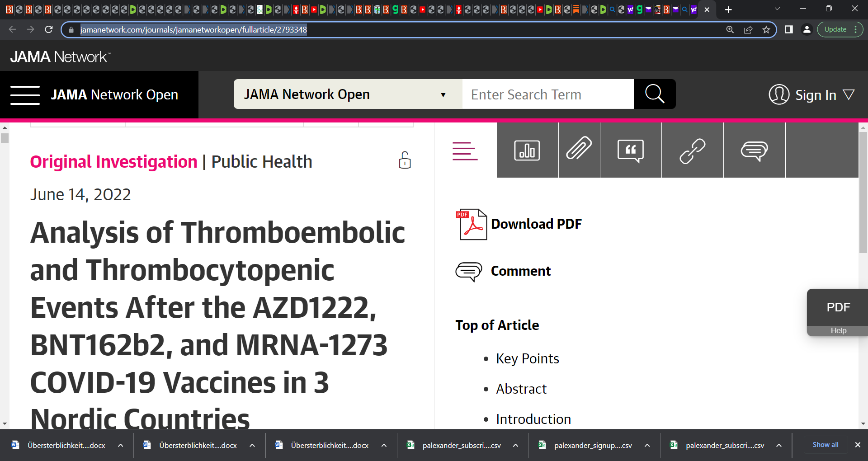The width and height of the screenshot is (868, 461).
Task: Click the Comment speech bubble icon
Action: click(x=469, y=272)
